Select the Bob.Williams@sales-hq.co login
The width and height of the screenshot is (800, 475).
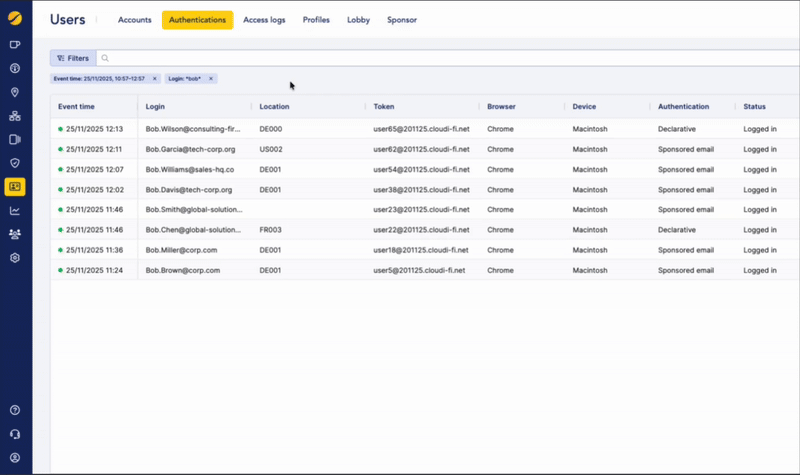(x=190, y=169)
